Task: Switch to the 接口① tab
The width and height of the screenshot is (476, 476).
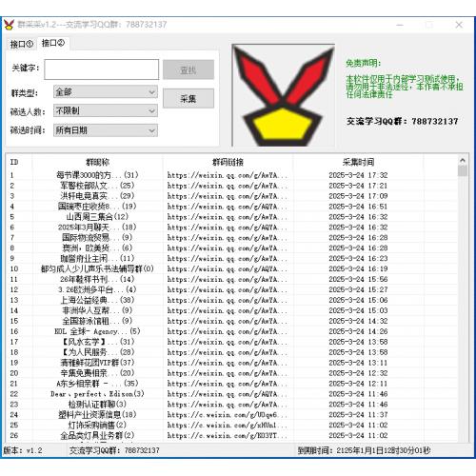Action: tap(22, 44)
